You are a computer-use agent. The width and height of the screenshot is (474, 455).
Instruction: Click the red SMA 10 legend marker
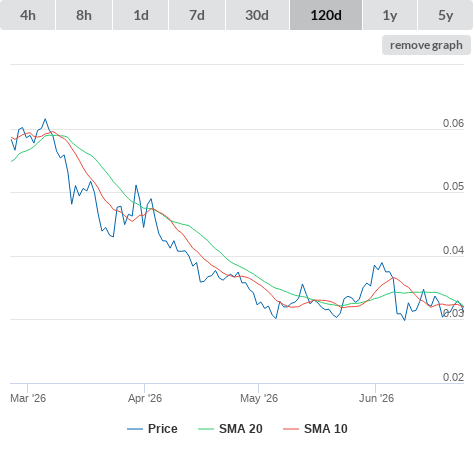[291, 429]
